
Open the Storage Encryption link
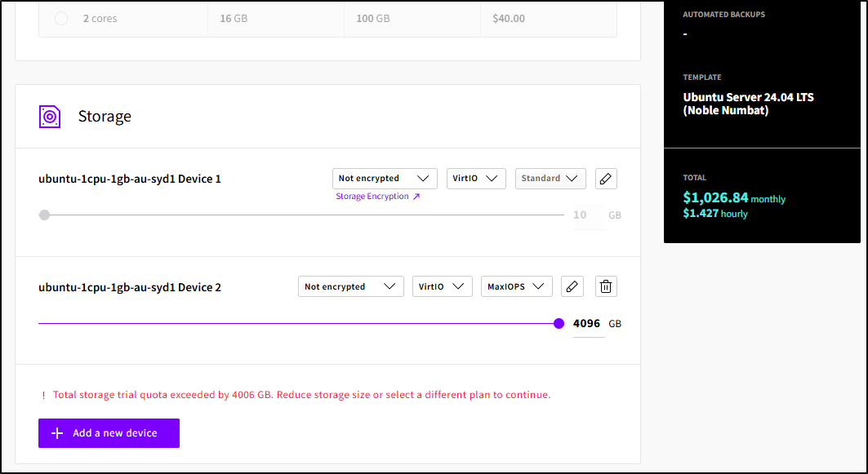(x=377, y=197)
